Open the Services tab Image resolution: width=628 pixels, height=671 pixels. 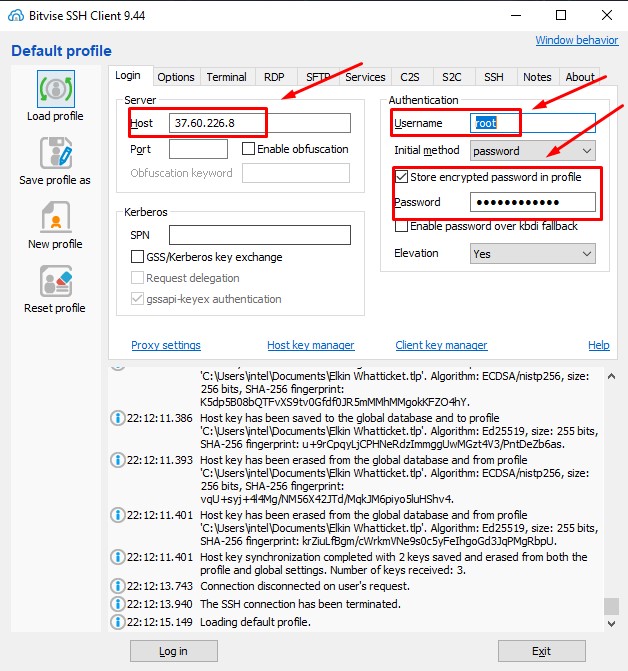pos(365,77)
